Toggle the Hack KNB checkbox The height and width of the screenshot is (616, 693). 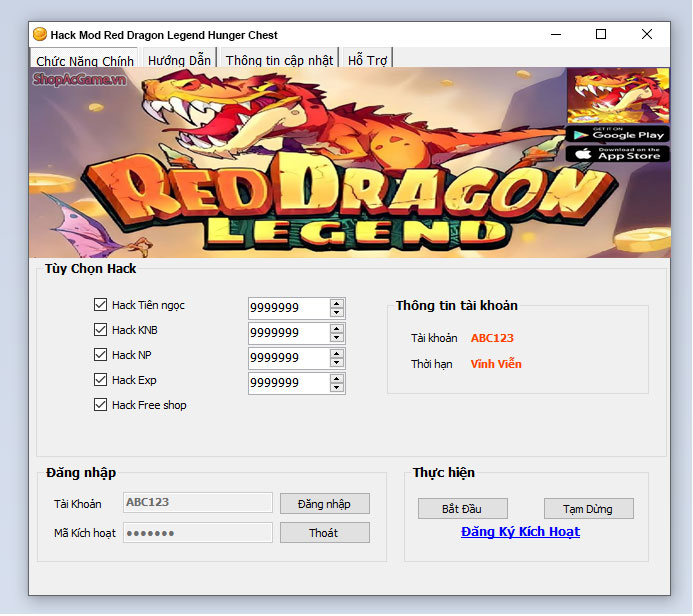tap(100, 330)
